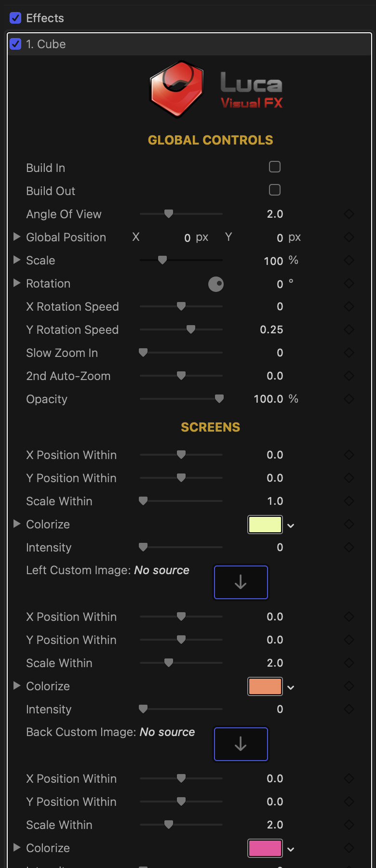Click the Angle Of View keyframe diamond
Screen dimensions: 376x868
tap(349, 214)
